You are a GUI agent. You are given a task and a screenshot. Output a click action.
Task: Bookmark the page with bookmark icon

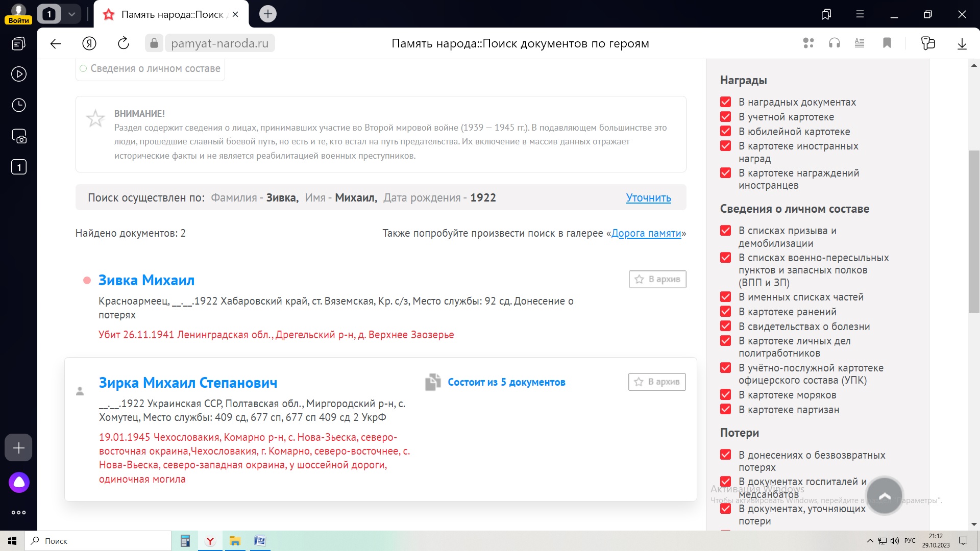[x=887, y=43]
